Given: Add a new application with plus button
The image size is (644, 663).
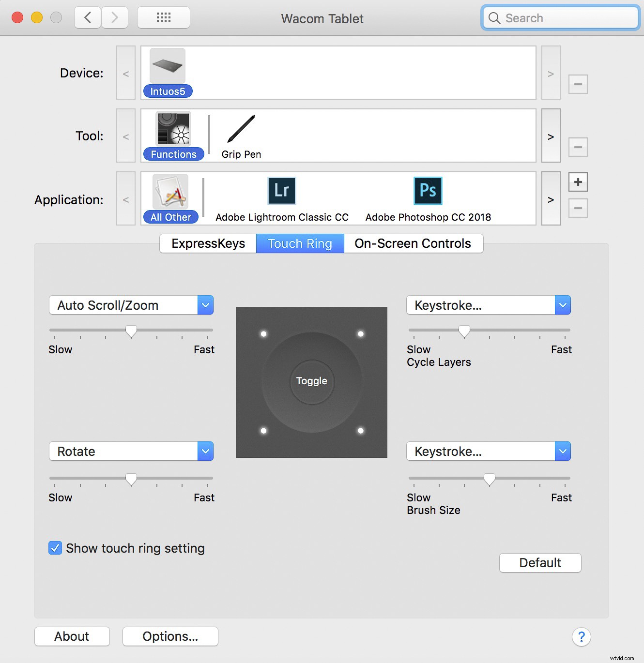Looking at the screenshot, I should tap(578, 182).
